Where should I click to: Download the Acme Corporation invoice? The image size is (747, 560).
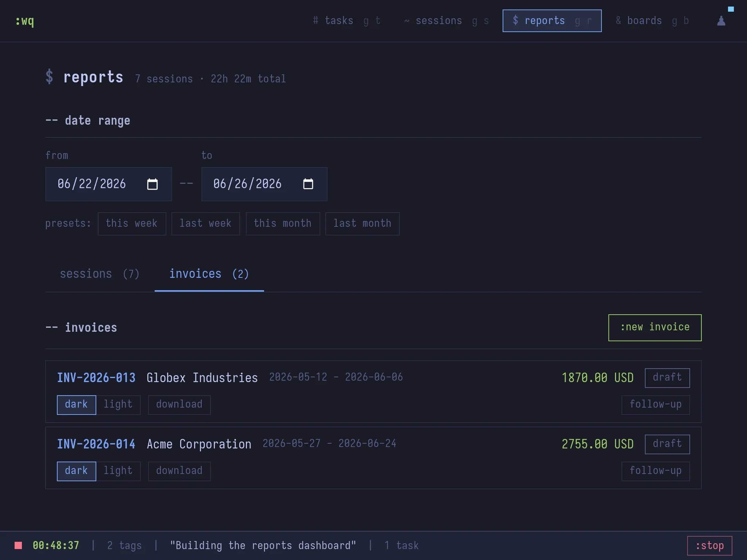[179, 471]
